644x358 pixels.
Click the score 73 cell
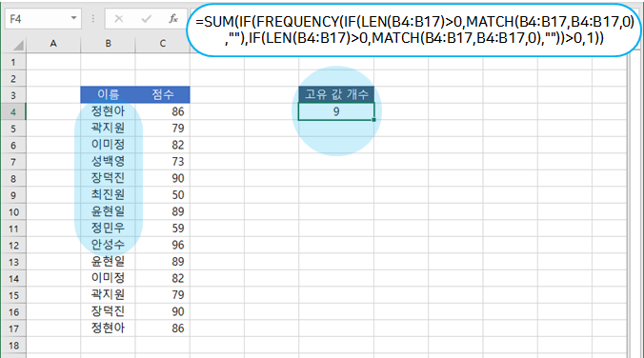coord(163,161)
